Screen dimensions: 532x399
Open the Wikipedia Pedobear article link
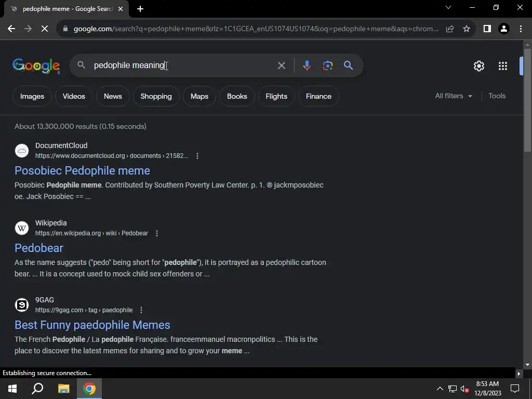(38, 248)
